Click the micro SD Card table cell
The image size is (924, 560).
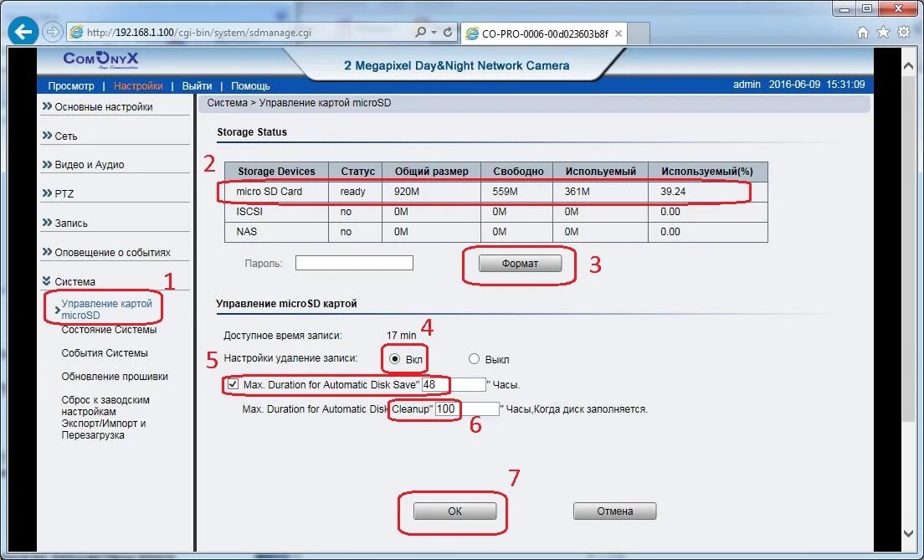coord(276,192)
